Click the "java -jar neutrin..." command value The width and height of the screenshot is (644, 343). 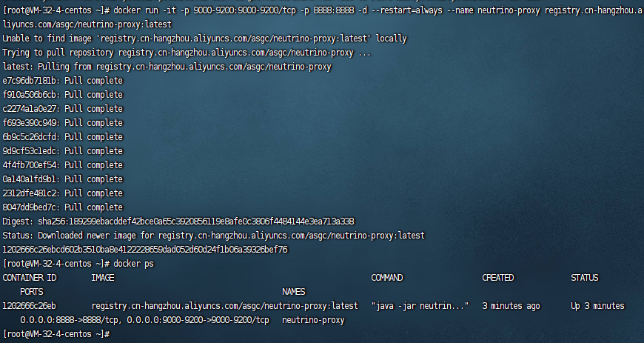420,305
